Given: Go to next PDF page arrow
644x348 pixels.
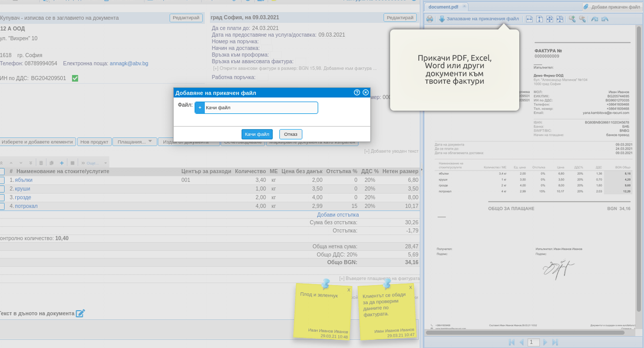Looking at the screenshot, I should [x=545, y=342].
